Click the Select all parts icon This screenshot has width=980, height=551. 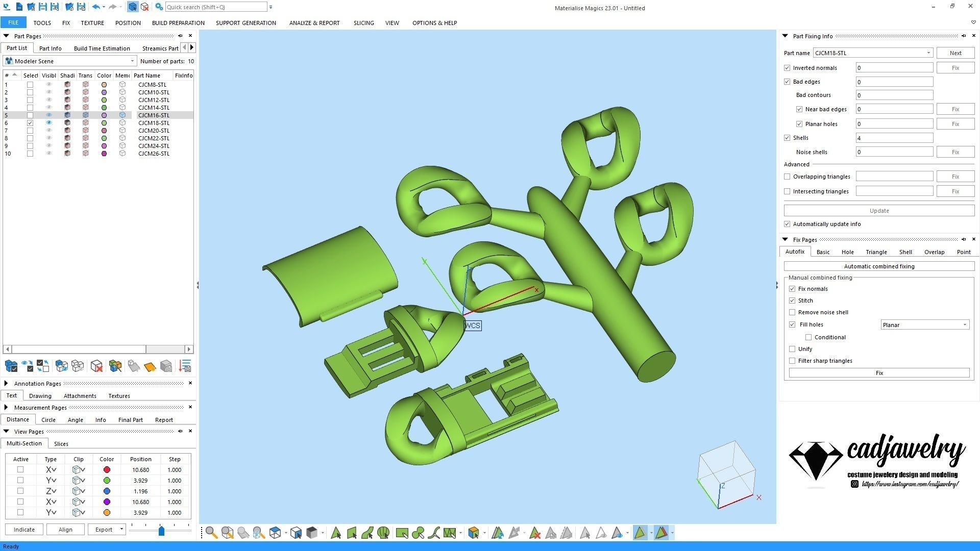tap(11, 366)
